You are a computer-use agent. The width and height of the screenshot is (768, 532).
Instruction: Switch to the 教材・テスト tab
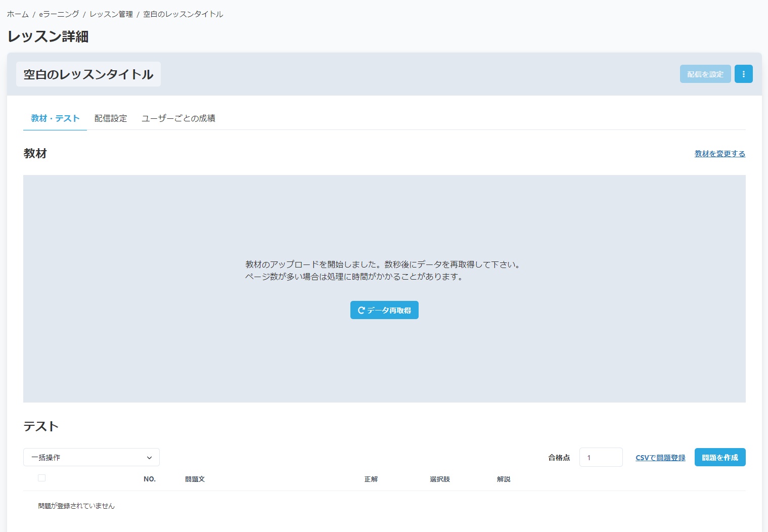click(55, 118)
